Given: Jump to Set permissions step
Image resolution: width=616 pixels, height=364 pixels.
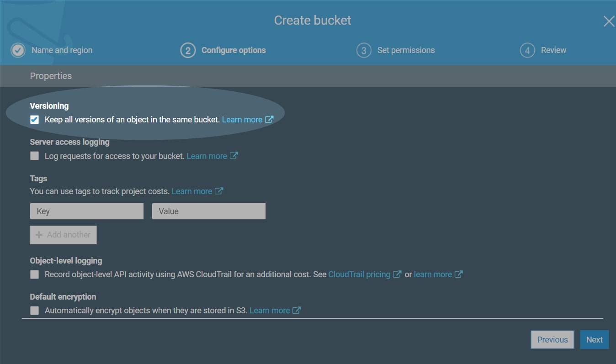Looking at the screenshot, I should [406, 50].
